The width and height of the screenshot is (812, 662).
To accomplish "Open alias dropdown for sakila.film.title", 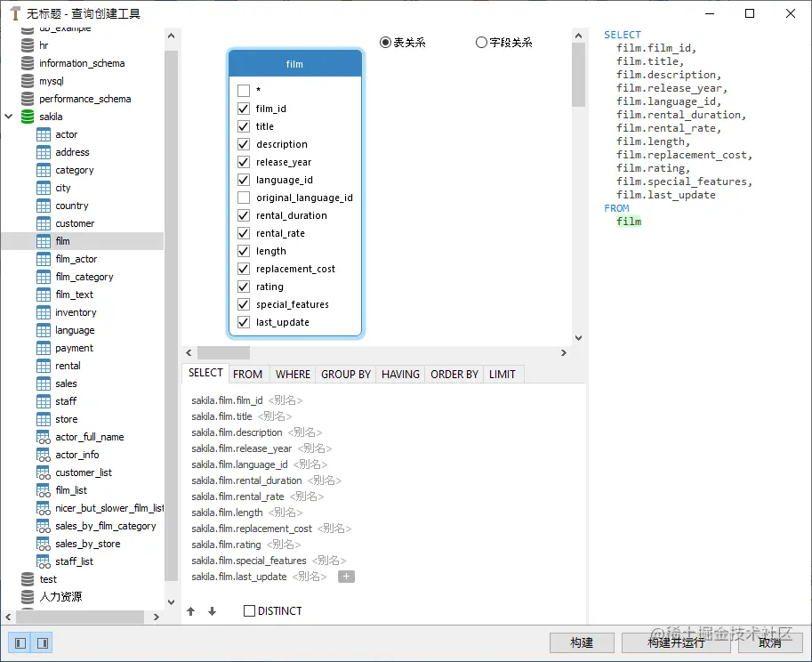I will point(275,416).
